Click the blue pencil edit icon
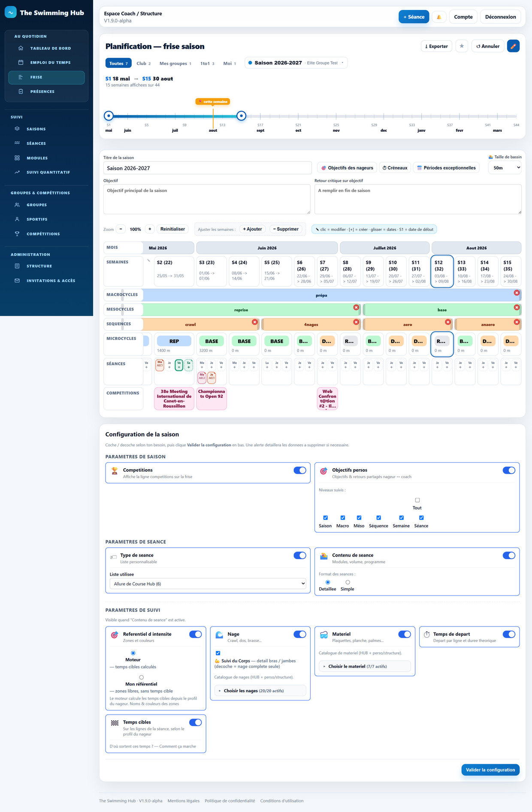The width and height of the screenshot is (532, 812). click(x=513, y=46)
